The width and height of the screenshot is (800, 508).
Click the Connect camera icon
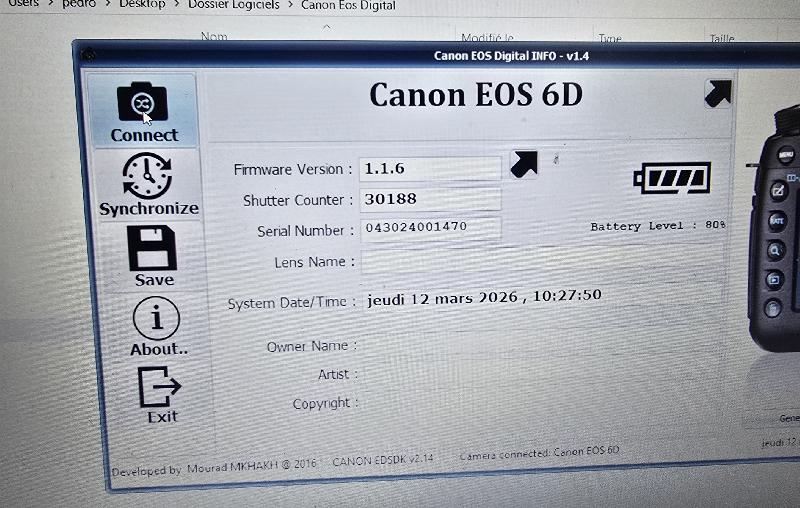click(x=142, y=102)
